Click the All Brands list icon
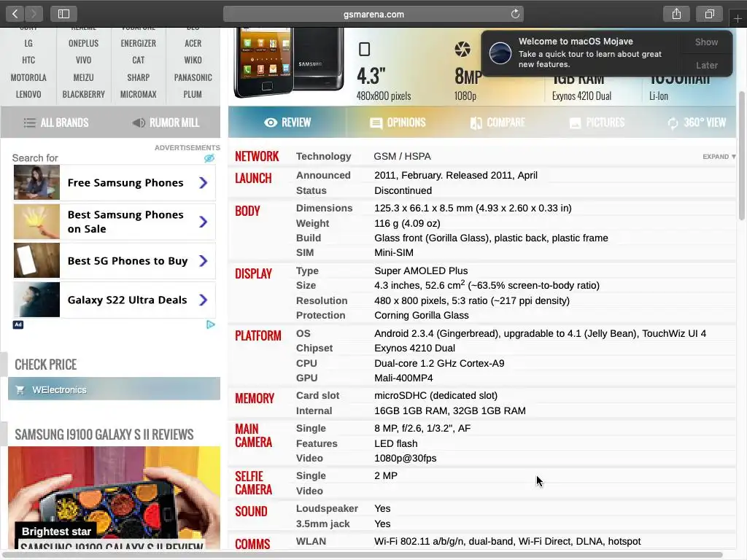747x560 pixels. tap(29, 122)
